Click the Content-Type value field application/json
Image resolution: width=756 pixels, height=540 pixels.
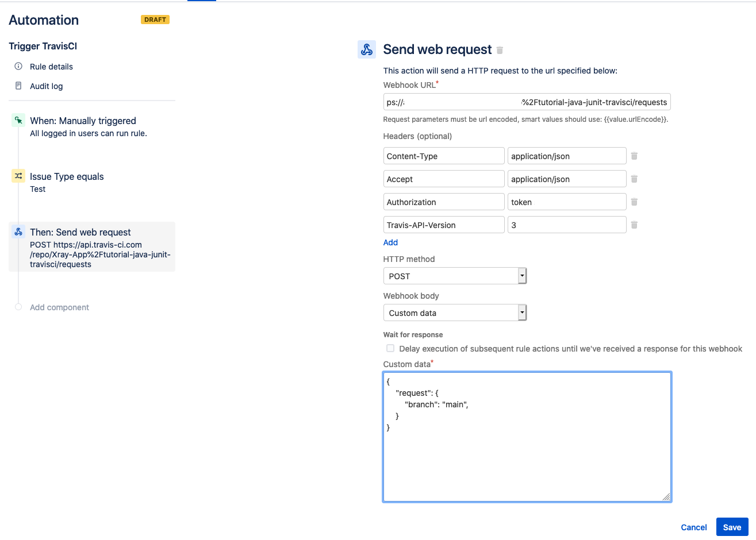(567, 156)
